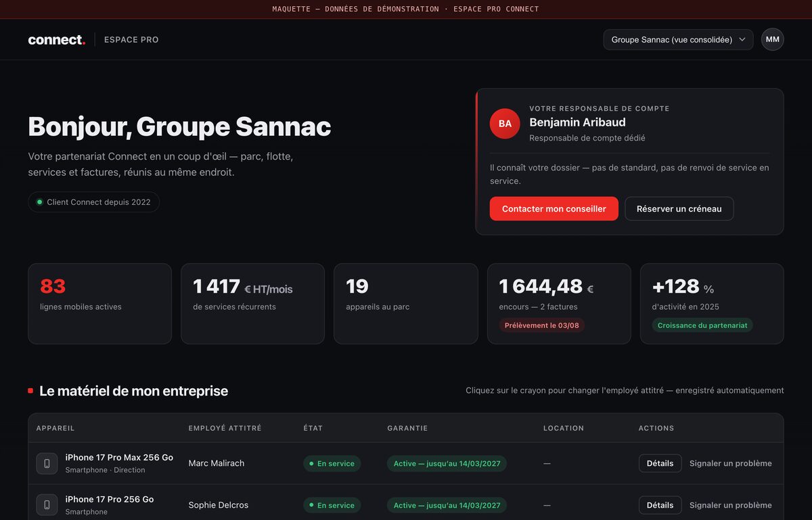Click the BA advisor avatar
Image resolution: width=812 pixels, height=520 pixels.
(505, 124)
